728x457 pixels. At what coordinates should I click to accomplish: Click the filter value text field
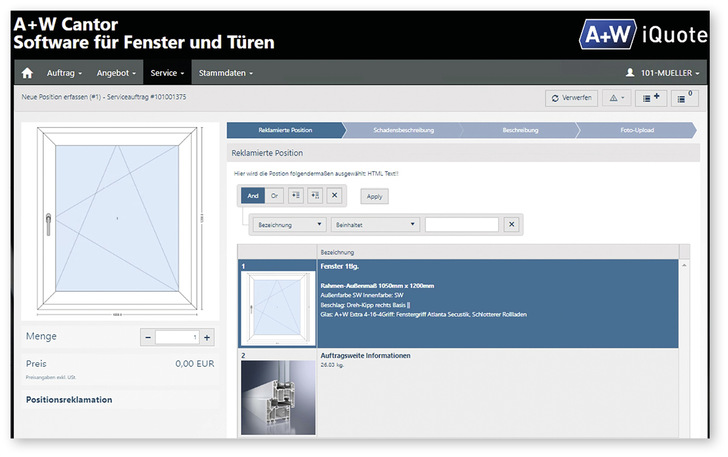pos(461,225)
